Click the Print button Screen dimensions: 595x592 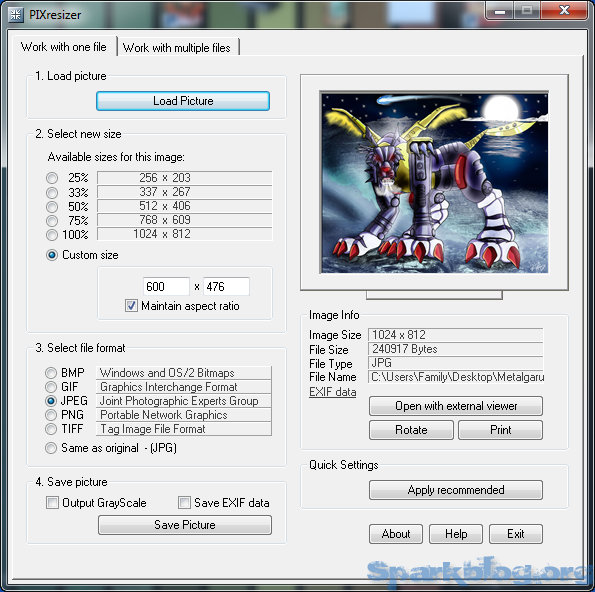501,430
